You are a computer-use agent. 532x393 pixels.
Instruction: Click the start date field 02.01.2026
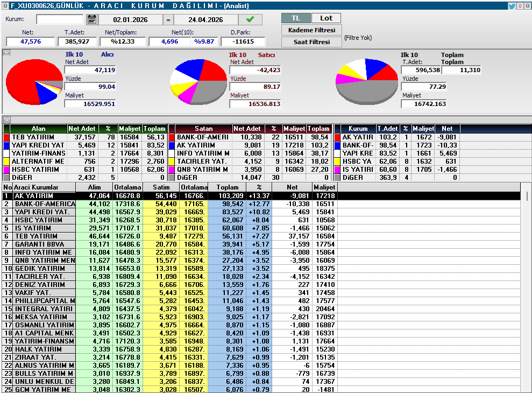131,20
